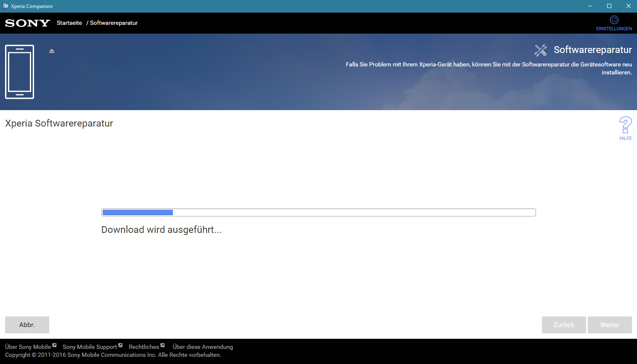The image size is (637, 364).
Task: Go to Startseite breadcrumb
Action: click(69, 23)
